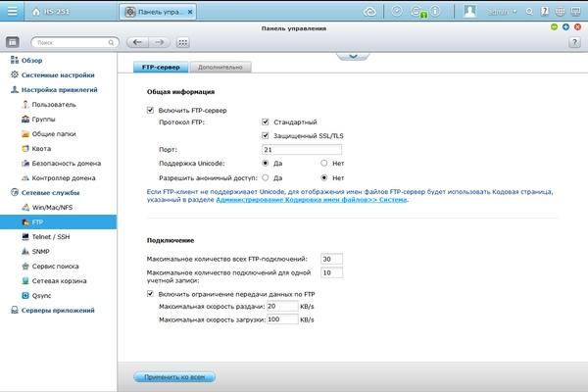588x392 pixels.
Task: Open Обзор in the sidebar
Action: [x=26, y=60]
